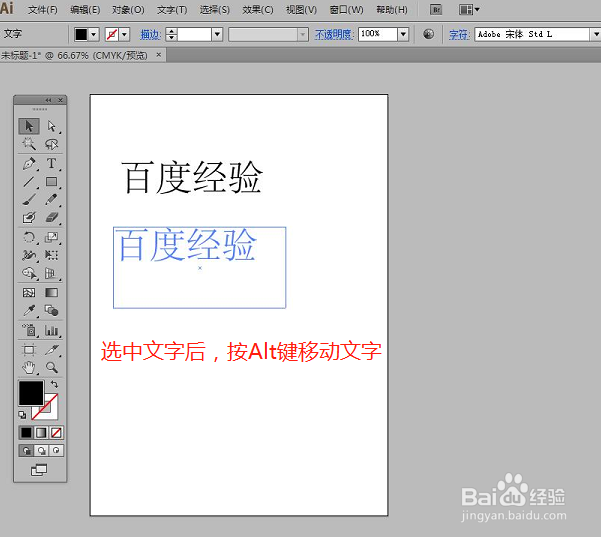The width and height of the screenshot is (601, 537).
Task: Change screen mode at toolbox bottom
Action: (39, 470)
